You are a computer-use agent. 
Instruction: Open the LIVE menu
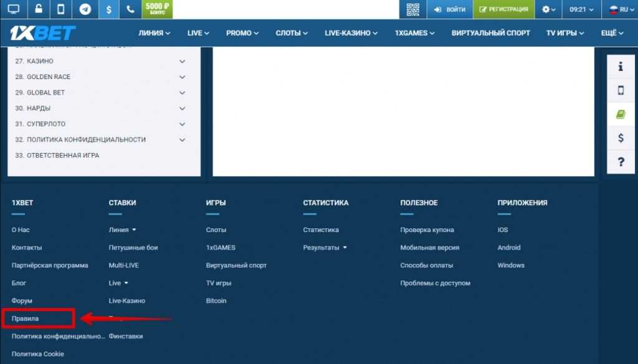click(x=198, y=33)
